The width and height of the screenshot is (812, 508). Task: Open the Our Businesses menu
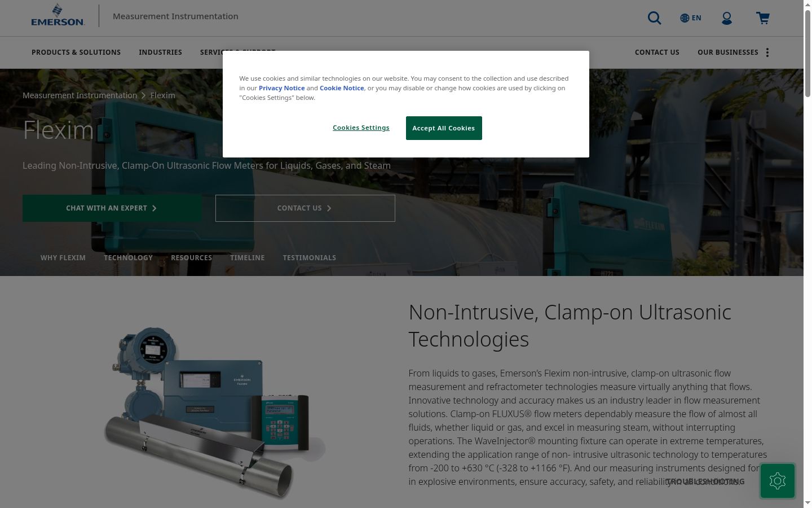pyautogui.click(x=728, y=52)
